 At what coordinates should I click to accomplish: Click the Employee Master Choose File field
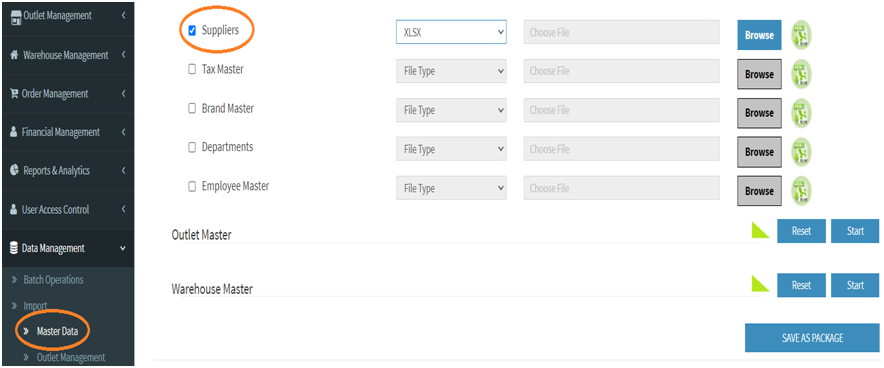coord(622,188)
